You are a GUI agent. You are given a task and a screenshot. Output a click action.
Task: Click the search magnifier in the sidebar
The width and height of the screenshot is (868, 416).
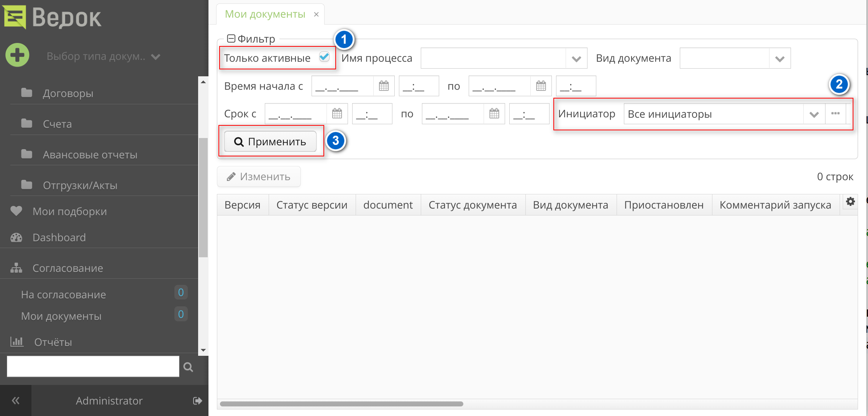click(188, 367)
